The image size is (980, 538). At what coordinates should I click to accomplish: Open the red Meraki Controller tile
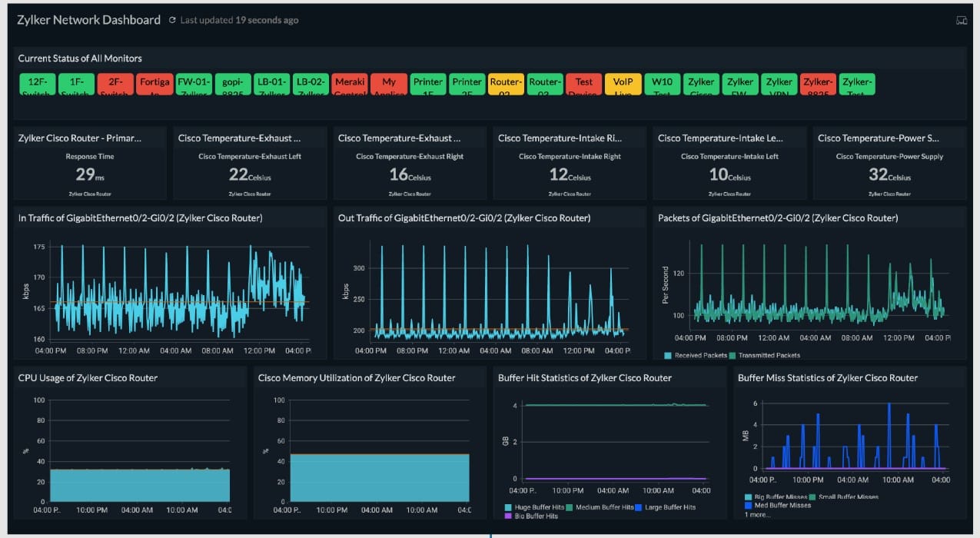tap(350, 85)
